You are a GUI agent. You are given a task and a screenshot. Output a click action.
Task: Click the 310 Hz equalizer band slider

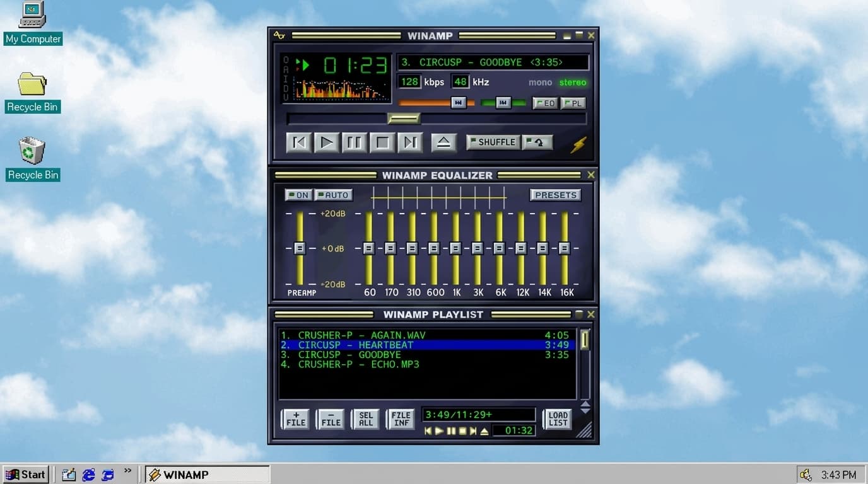[x=412, y=248]
